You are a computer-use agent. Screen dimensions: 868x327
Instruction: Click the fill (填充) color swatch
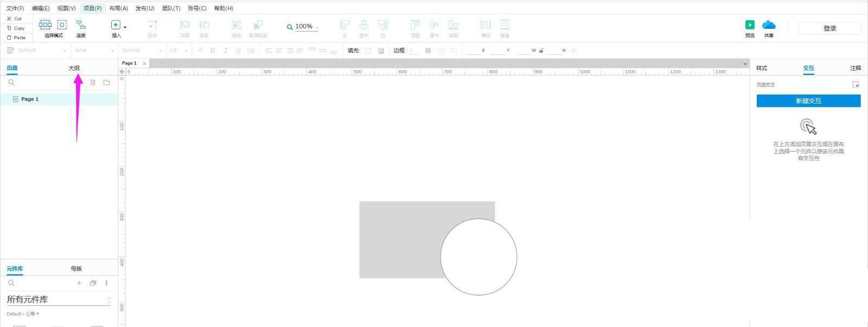pos(368,51)
